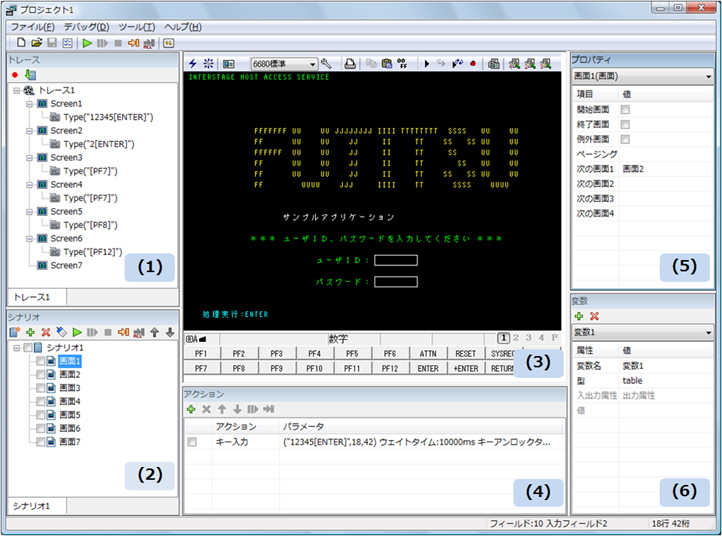Open the ツール(T) menu
Image resolution: width=722 pixels, height=536 pixels.
tap(135, 26)
